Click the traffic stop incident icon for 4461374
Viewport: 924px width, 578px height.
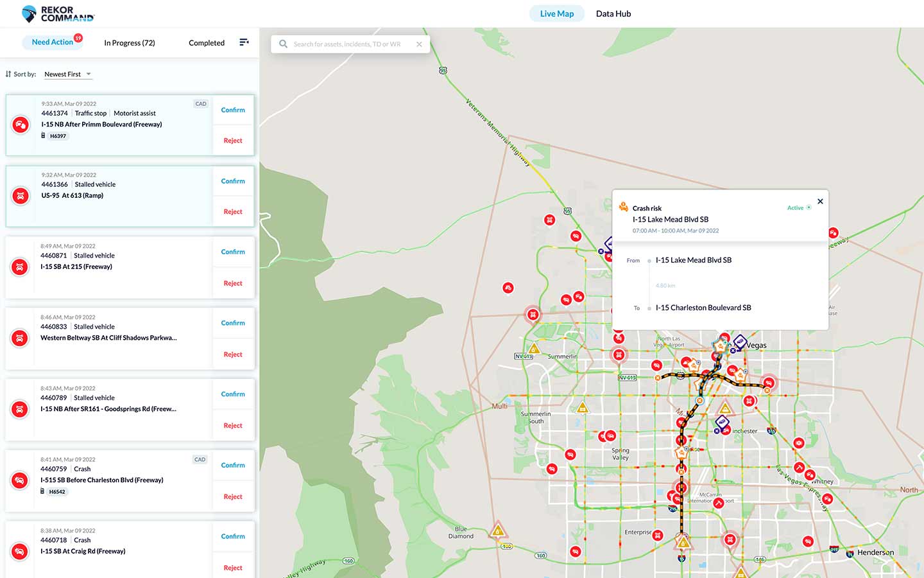point(21,123)
